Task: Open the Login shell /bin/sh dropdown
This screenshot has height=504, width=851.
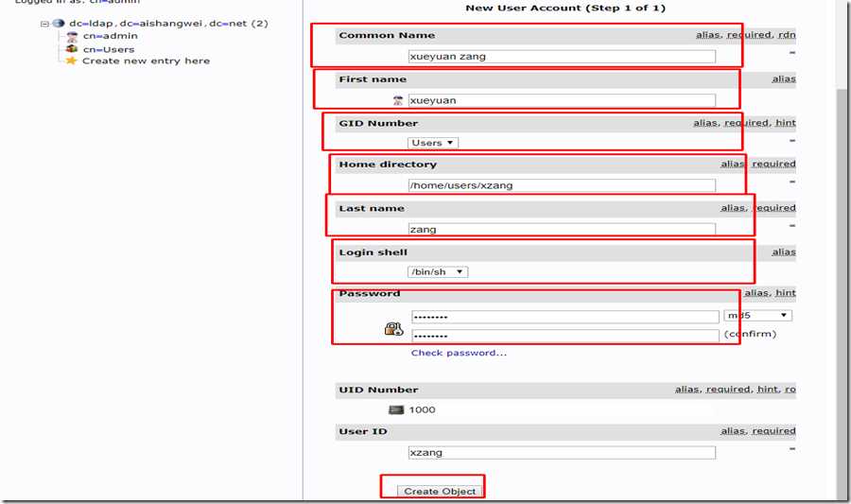Action: coord(438,271)
